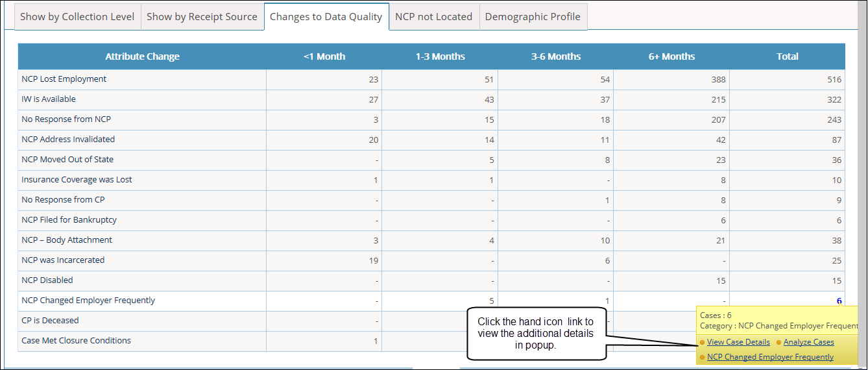This screenshot has width=868, height=370.
Task: Select the CP is Deceased row label
Action: [x=50, y=321]
